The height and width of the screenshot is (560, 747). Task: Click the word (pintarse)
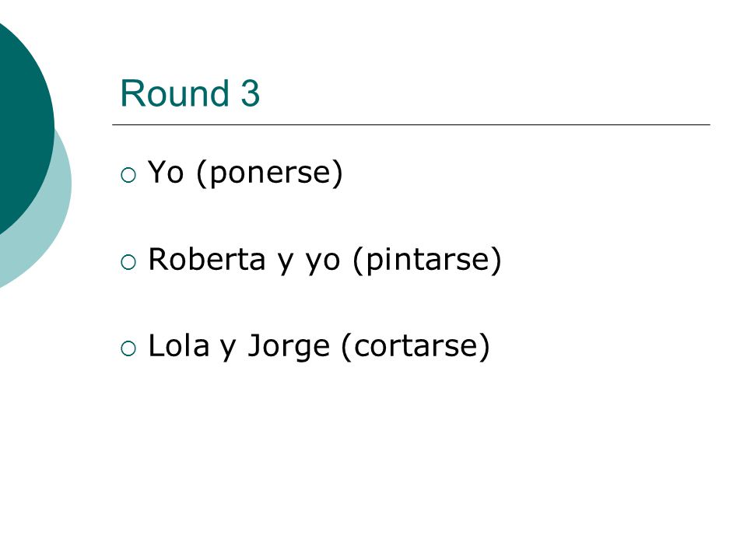tap(427, 260)
